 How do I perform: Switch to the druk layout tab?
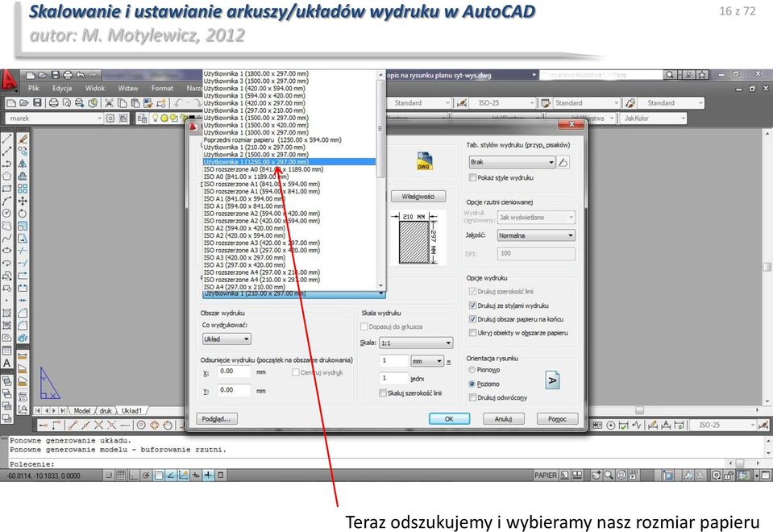pyautogui.click(x=106, y=411)
